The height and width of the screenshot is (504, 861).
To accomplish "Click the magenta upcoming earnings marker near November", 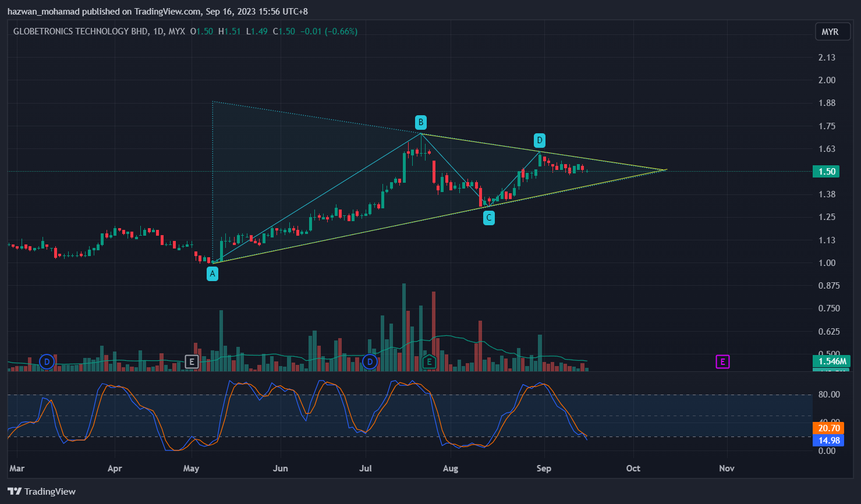I will (722, 362).
